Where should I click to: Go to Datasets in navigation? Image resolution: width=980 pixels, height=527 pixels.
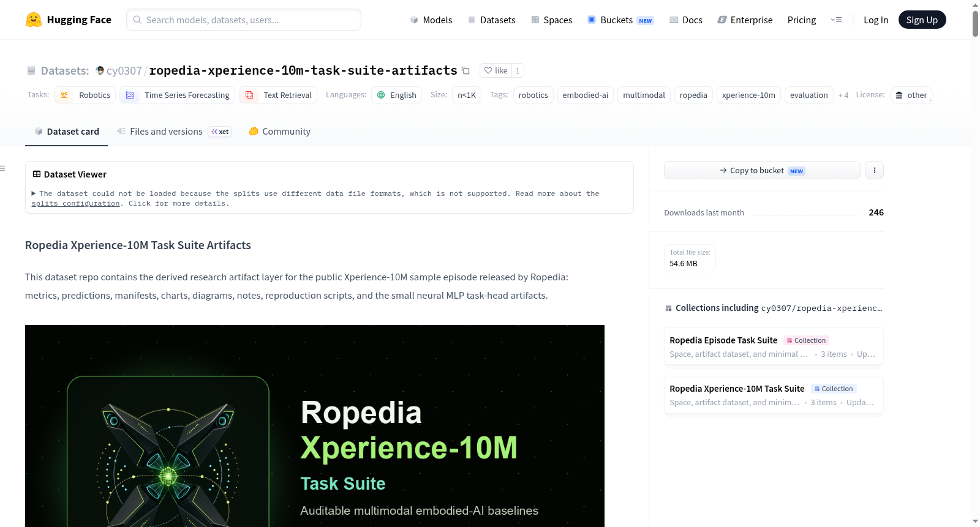click(492, 20)
